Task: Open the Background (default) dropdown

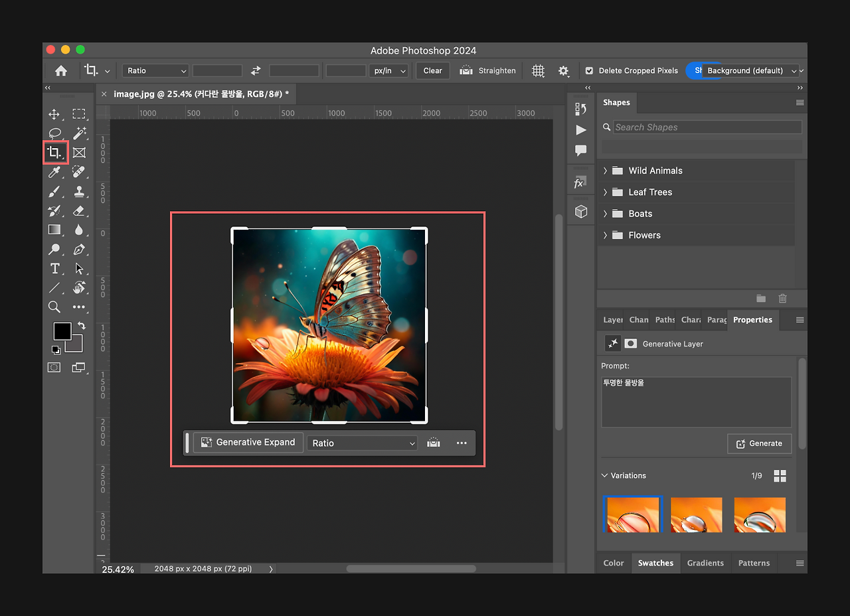Action: point(750,70)
